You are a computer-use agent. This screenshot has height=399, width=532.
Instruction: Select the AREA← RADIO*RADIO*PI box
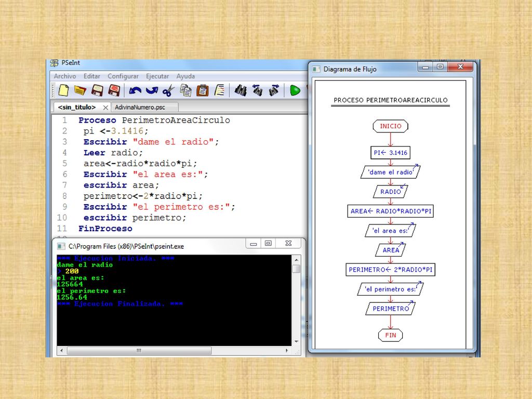coord(391,211)
